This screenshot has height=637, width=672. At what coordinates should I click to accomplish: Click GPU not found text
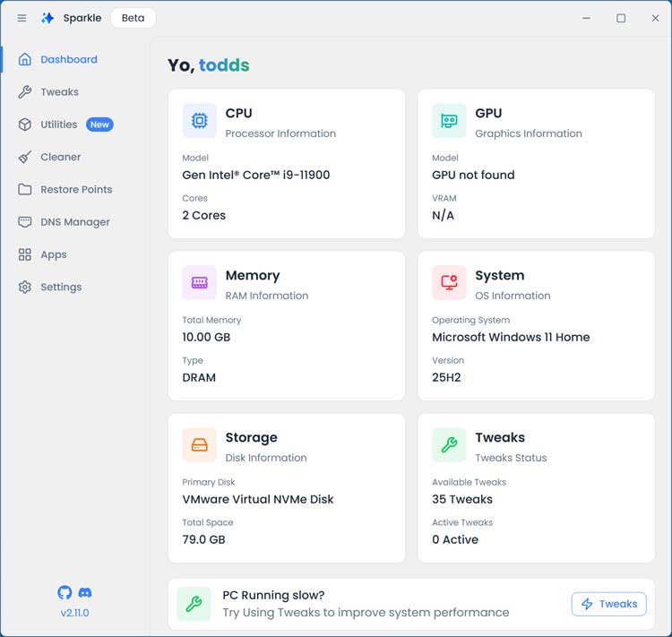[x=473, y=175]
